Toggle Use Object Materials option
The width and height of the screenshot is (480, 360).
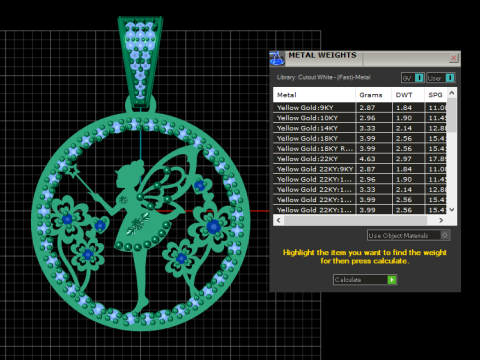point(408,235)
